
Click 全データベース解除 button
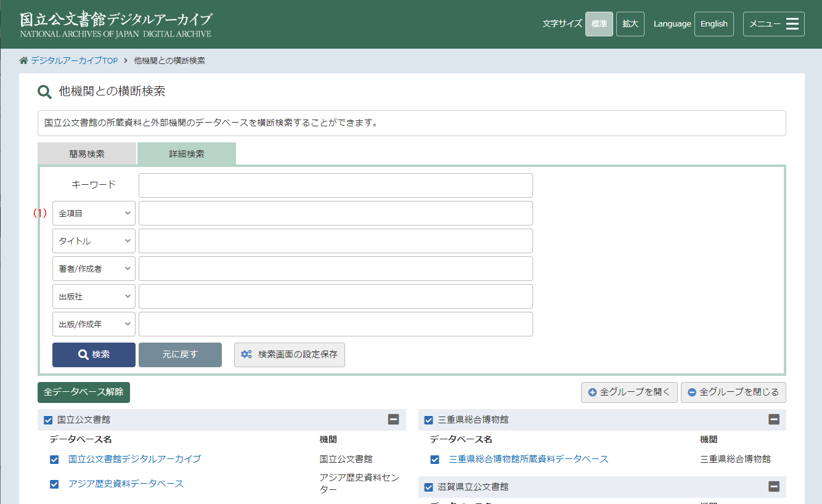point(84,392)
